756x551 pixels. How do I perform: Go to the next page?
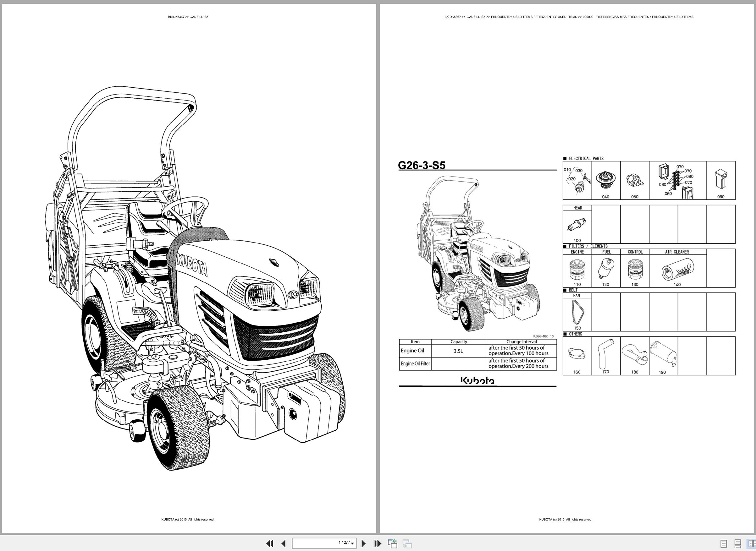(x=363, y=543)
